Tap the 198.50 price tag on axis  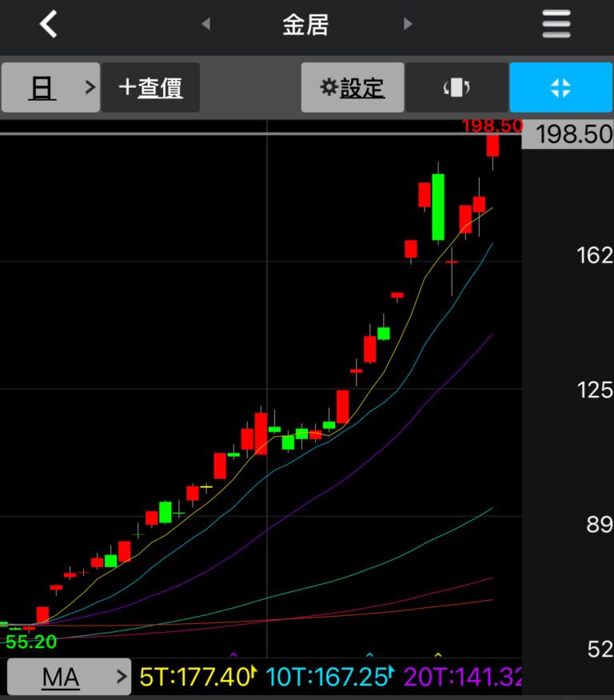click(568, 134)
